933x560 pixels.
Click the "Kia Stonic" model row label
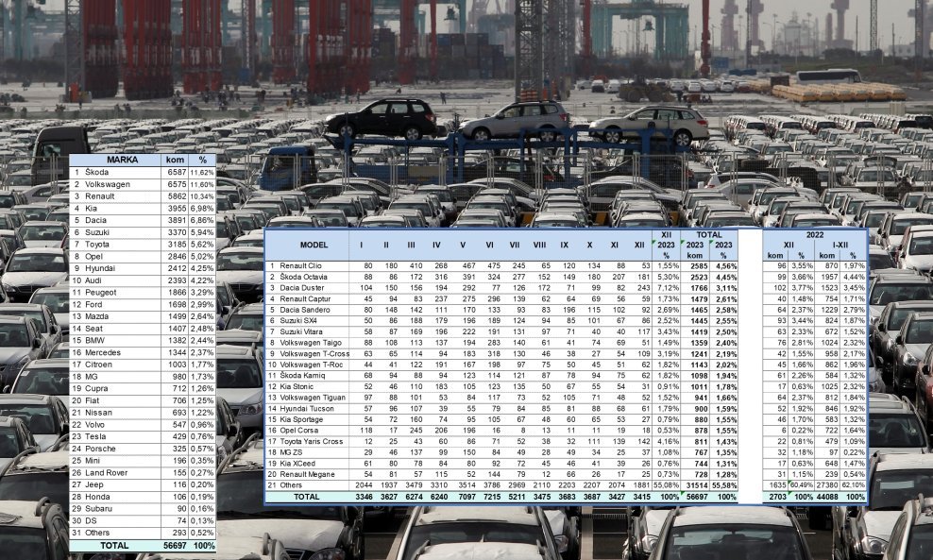[297, 387]
